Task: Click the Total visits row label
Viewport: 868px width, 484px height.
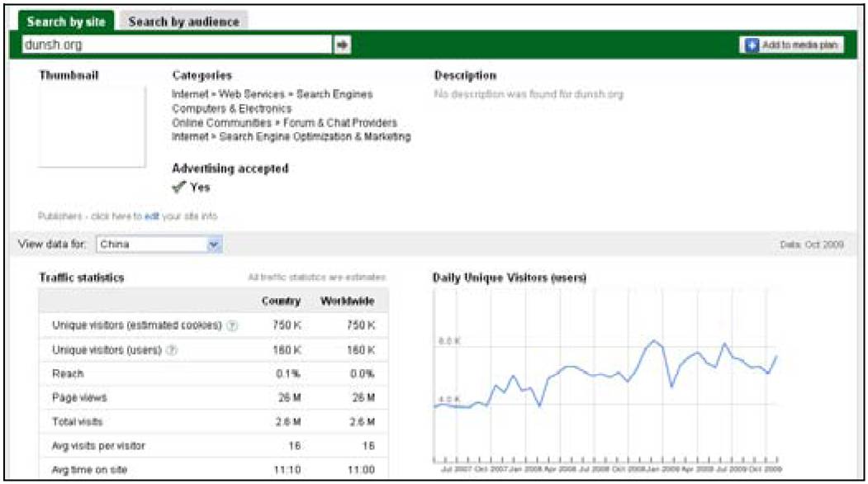Action: (x=77, y=422)
